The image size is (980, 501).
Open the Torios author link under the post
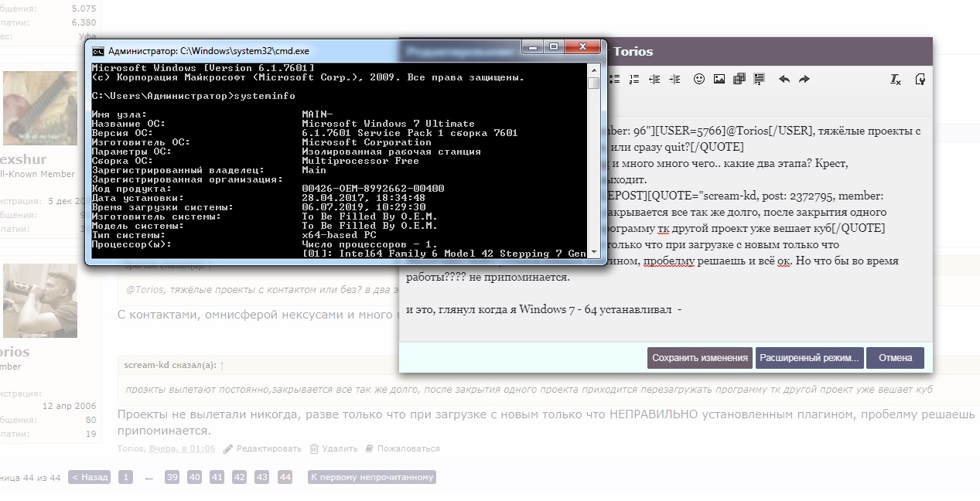[131, 448]
